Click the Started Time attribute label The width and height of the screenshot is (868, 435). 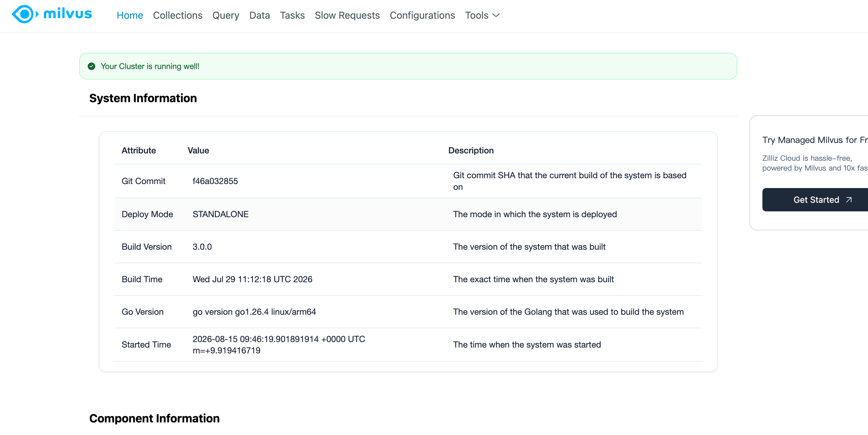point(146,345)
